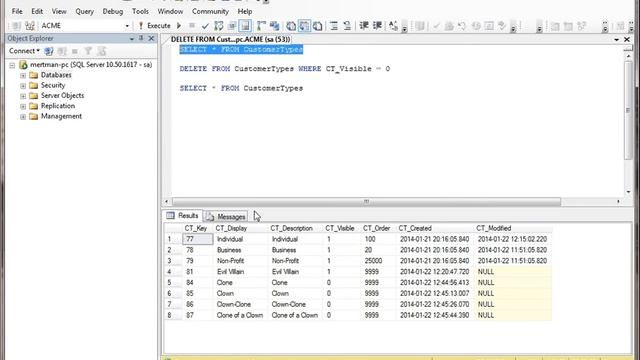
Task: Toggle Include Actual Execution Plan
Action: click(x=261, y=26)
